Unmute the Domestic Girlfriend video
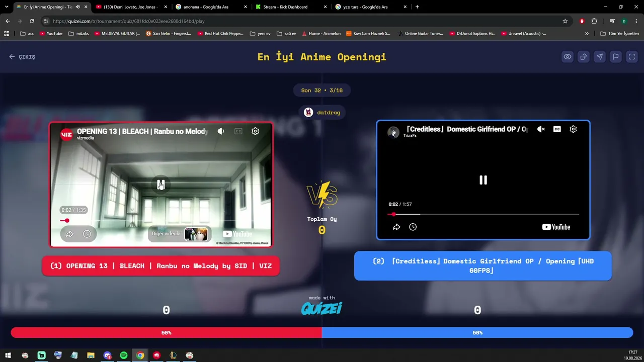This screenshot has width=644, height=362. coord(541,129)
